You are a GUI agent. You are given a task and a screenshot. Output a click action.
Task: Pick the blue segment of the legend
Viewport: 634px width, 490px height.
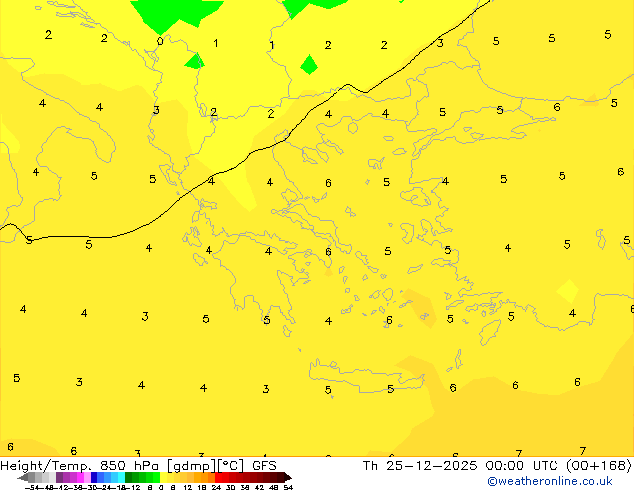(x=99, y=477)
